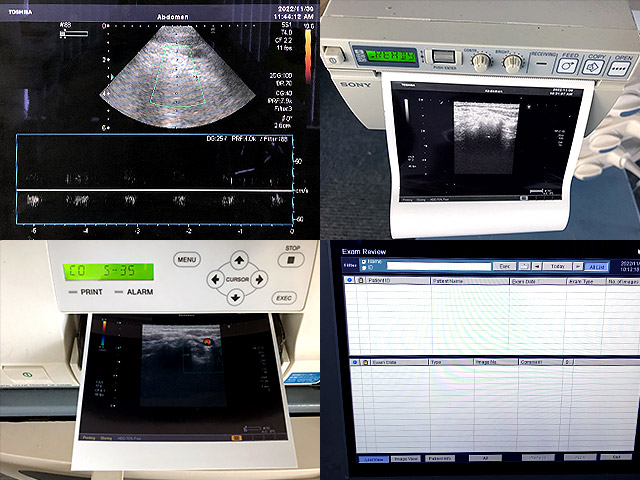Screen dimensions: 640x480
Task: Toggle the Sony printer power switch
Action: coord(333,56)
